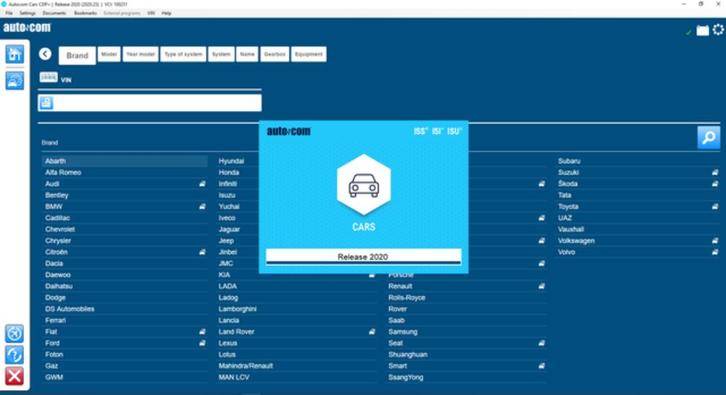726x395 pixels.
Task: Select DS Automobiles brand
Action: tap(69, 309)
